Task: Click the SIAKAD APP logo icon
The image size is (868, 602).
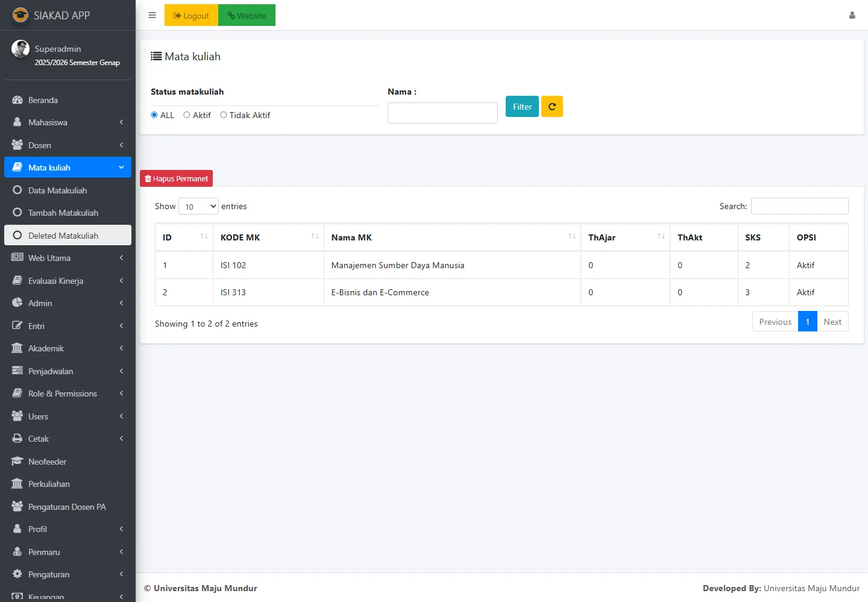Action: pyautogui.click(x=20, y=15)
